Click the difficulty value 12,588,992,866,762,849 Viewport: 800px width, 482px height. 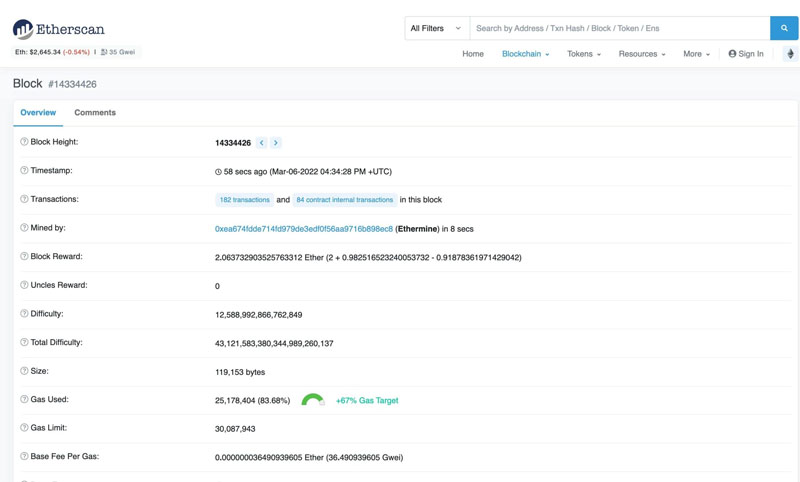pos(258,315)
